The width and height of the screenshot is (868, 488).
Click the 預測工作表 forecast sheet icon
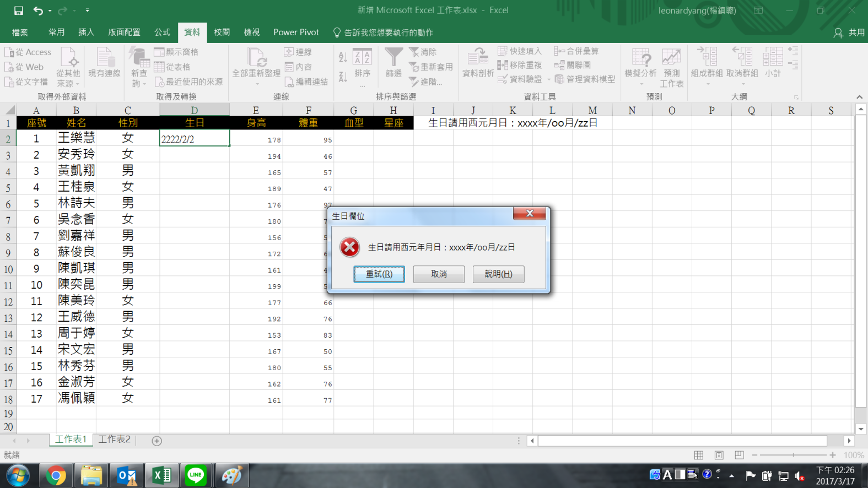coord(671,57)
